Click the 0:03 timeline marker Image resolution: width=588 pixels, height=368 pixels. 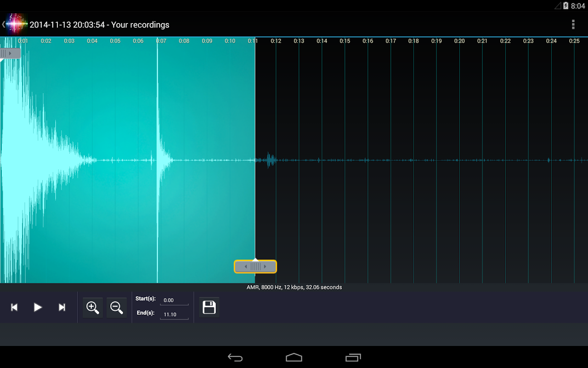click(69, 41)
